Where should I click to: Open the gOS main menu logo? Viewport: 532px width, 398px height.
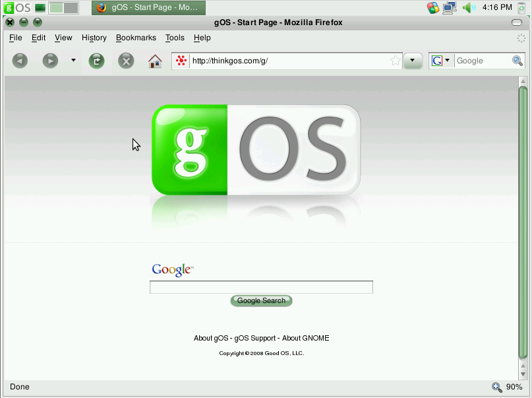17,7
